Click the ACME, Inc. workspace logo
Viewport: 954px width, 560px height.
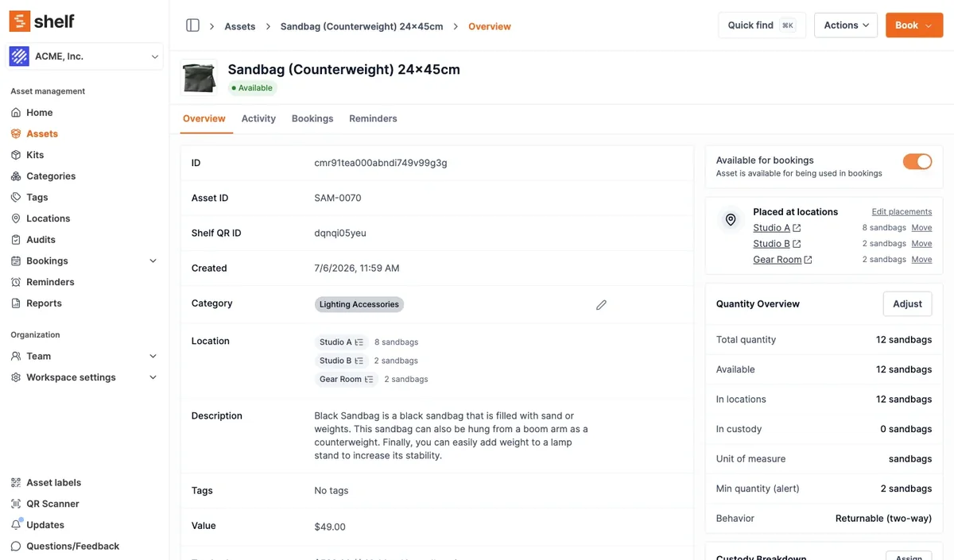[19, 56]
